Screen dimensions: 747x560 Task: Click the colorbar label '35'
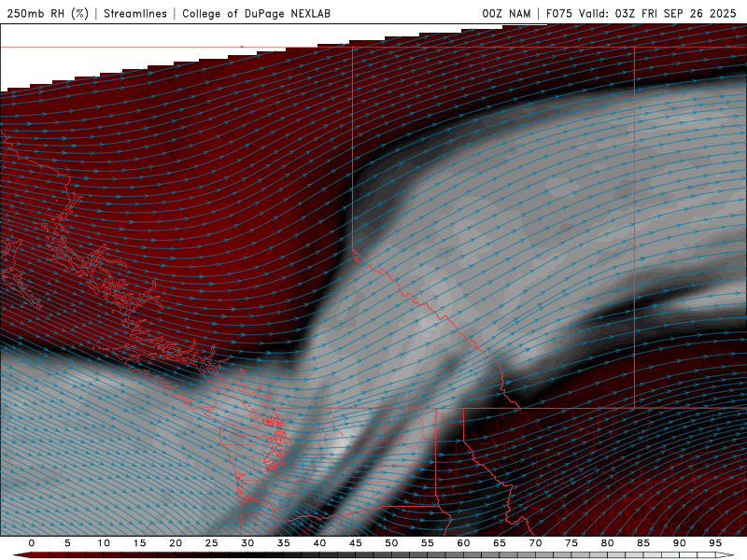pos(284,543)
